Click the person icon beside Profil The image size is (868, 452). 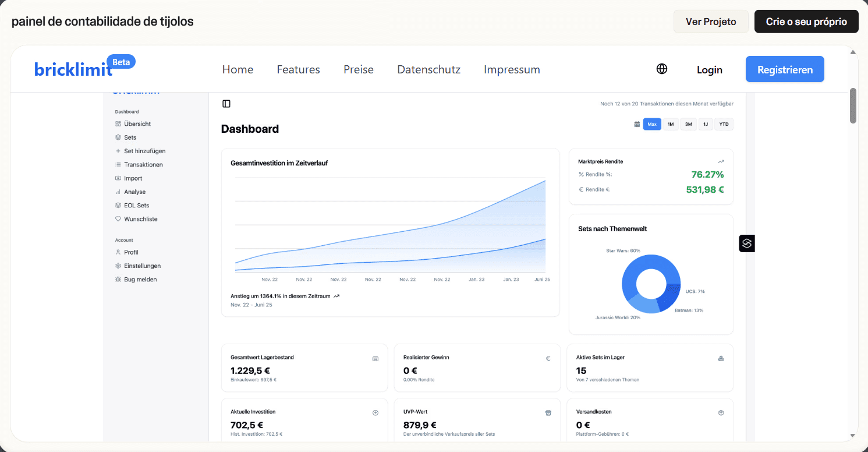118,252
